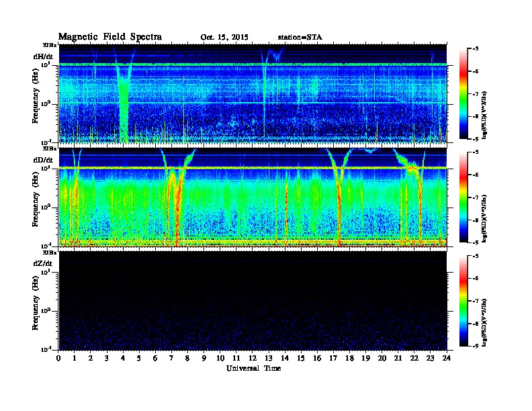This screenshot has width=532, height=411.
Task: Click hour '24' on the time axis
Action: pyautogui.click(x=447, y=359)
